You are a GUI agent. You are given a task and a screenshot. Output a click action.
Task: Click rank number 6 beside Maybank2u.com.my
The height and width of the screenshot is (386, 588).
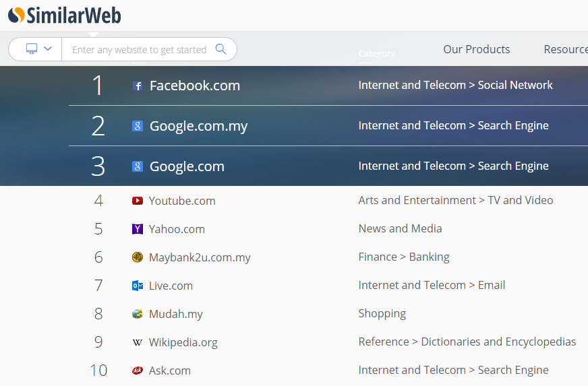coord(98,257)
